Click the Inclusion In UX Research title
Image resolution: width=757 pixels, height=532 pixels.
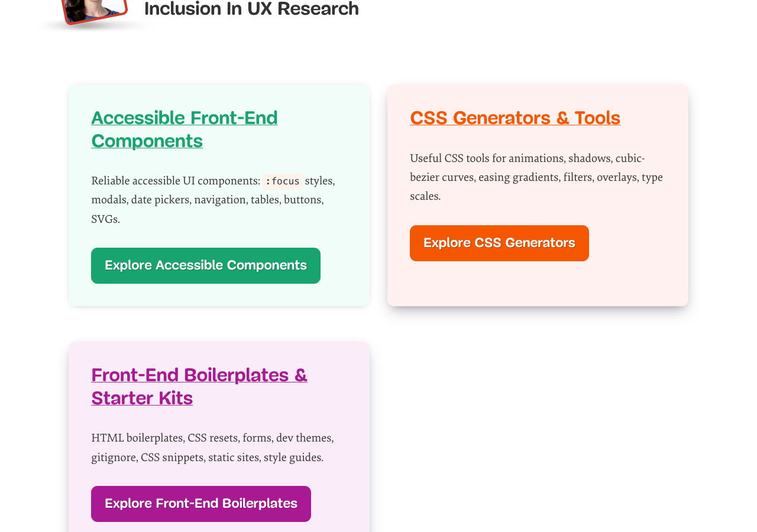coord(251,9)
